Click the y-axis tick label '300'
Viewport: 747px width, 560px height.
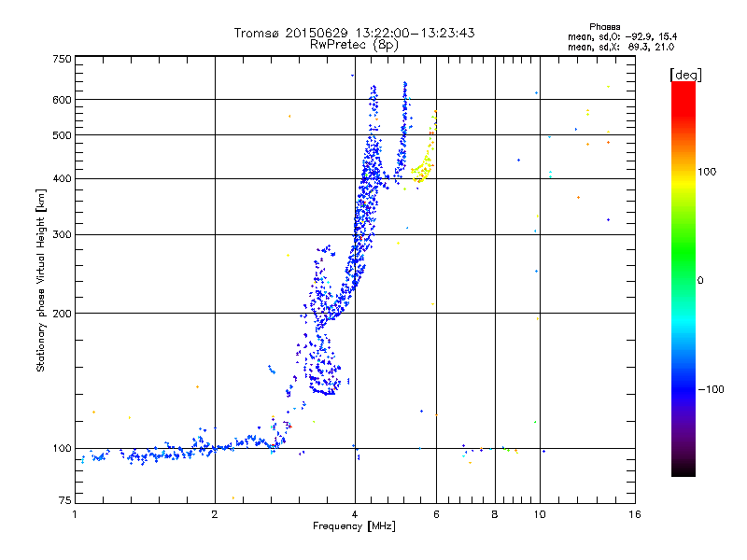click(x=62, y=235)
